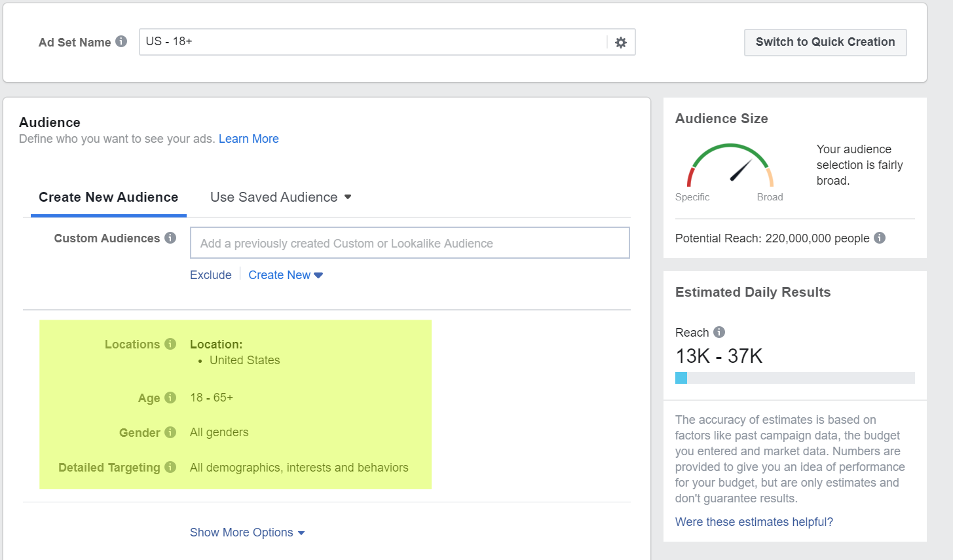
Task: Click the Switch to Quick Creation button
Action: pos(825,42)
